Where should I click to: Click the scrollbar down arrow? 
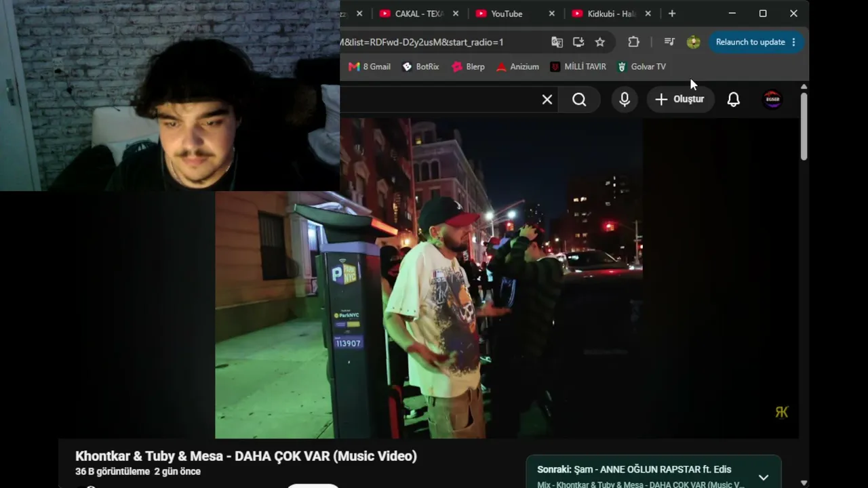pyautogui.click(x=804, y=483)
